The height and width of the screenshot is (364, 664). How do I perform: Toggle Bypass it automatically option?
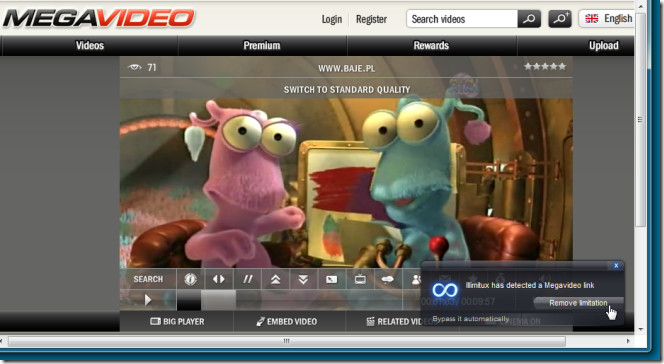[x=471, y=319]
